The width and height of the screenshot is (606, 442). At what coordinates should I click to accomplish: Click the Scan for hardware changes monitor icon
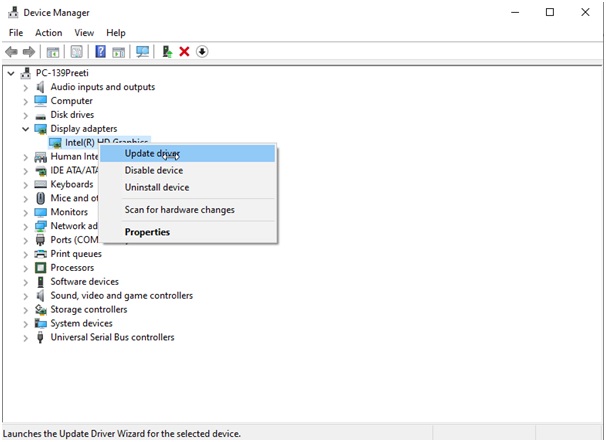point(143,52)
